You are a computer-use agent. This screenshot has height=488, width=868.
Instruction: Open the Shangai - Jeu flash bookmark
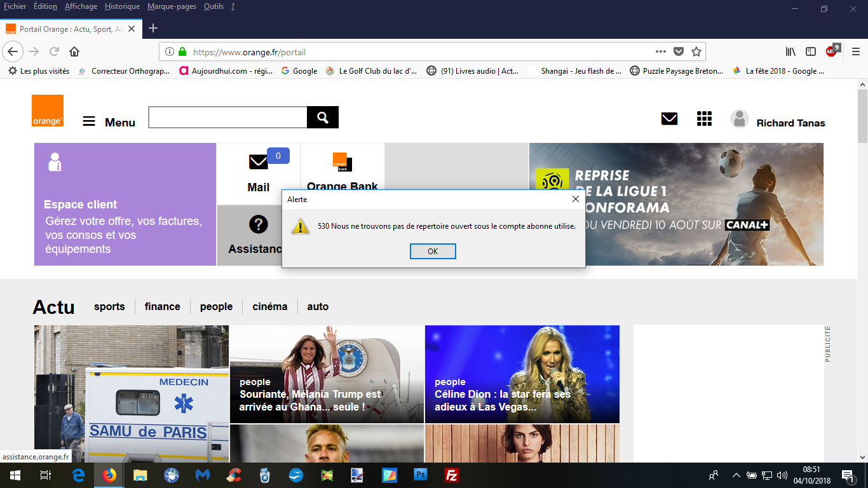coord(575,71)
